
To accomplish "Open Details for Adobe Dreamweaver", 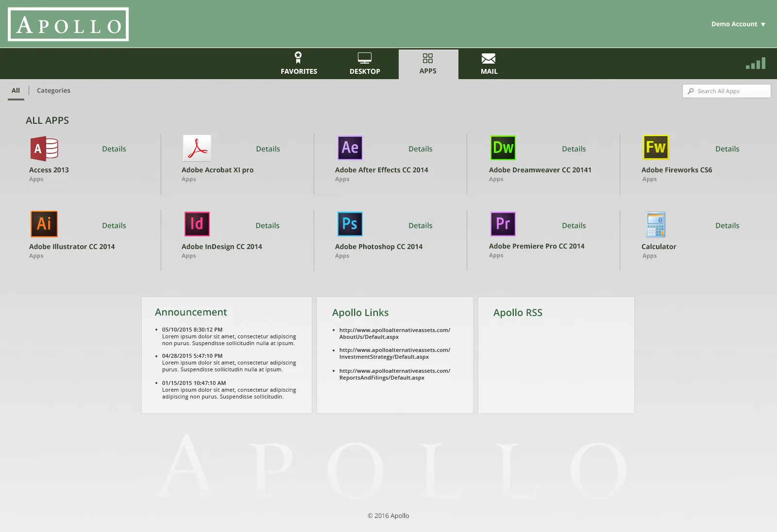I will coord(574,149).
